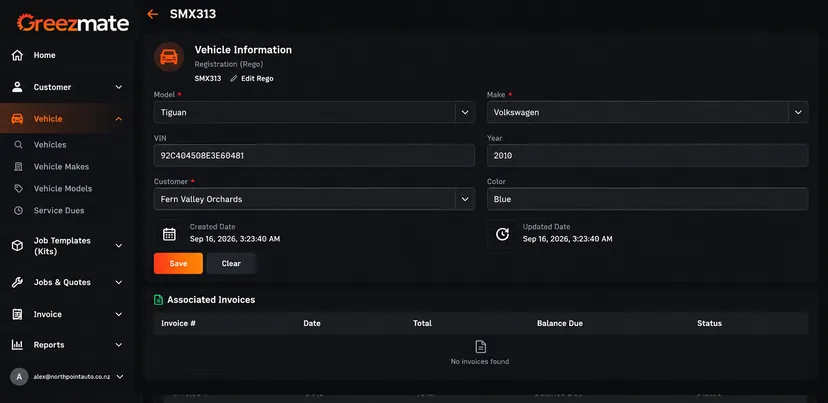Click the Vehicles magnifier icon

tap(18, 145)
